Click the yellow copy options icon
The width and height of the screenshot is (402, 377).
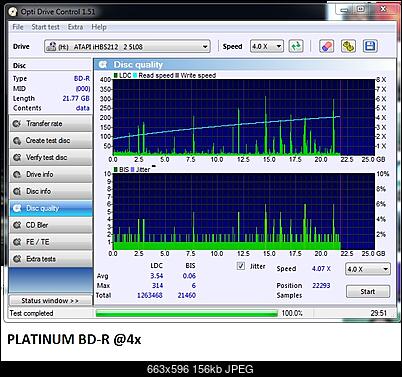pos(348,46)
